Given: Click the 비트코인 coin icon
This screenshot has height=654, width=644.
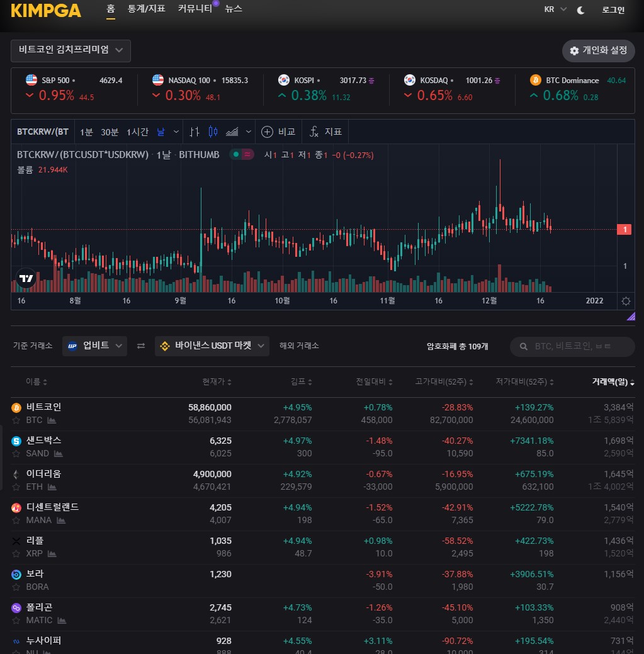Looking at the screenshot, I should 16,407.
